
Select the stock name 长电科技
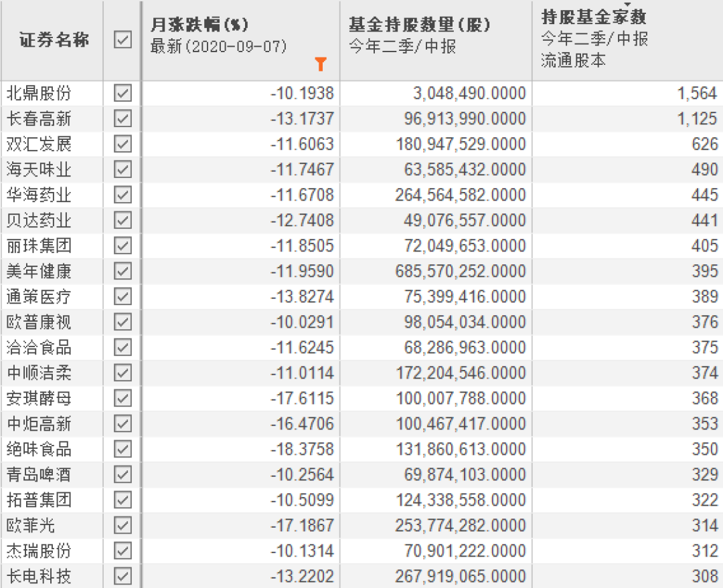pos(39,575)
